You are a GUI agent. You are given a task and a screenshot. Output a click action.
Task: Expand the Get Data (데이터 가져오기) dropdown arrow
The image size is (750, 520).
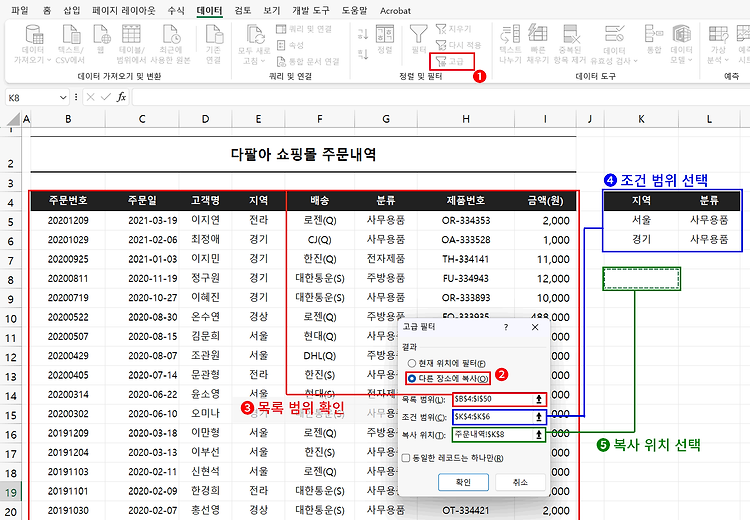point(48,60)
